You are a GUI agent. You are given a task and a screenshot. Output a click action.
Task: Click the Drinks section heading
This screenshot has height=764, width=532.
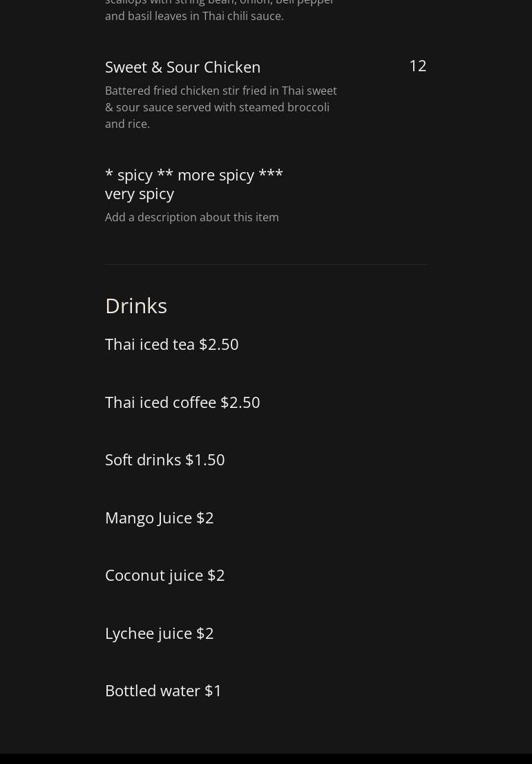point(136,306)
